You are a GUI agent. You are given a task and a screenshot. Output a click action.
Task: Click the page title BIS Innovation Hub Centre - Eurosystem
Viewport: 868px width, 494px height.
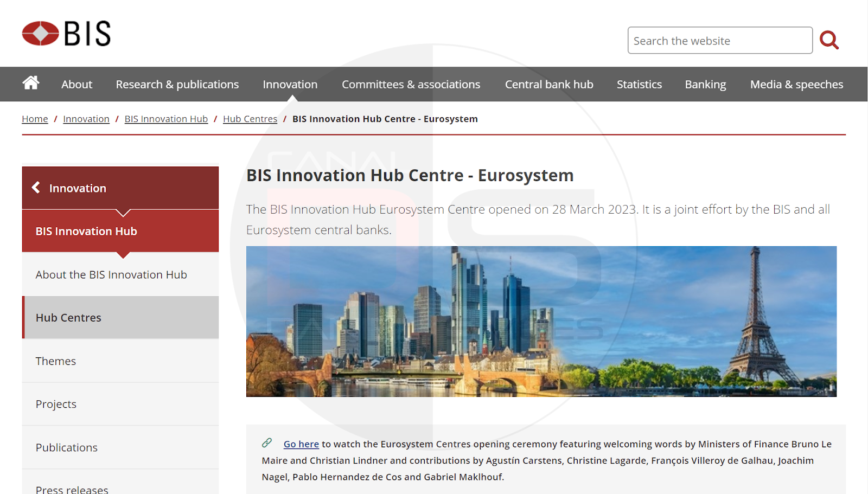point(410,175)
